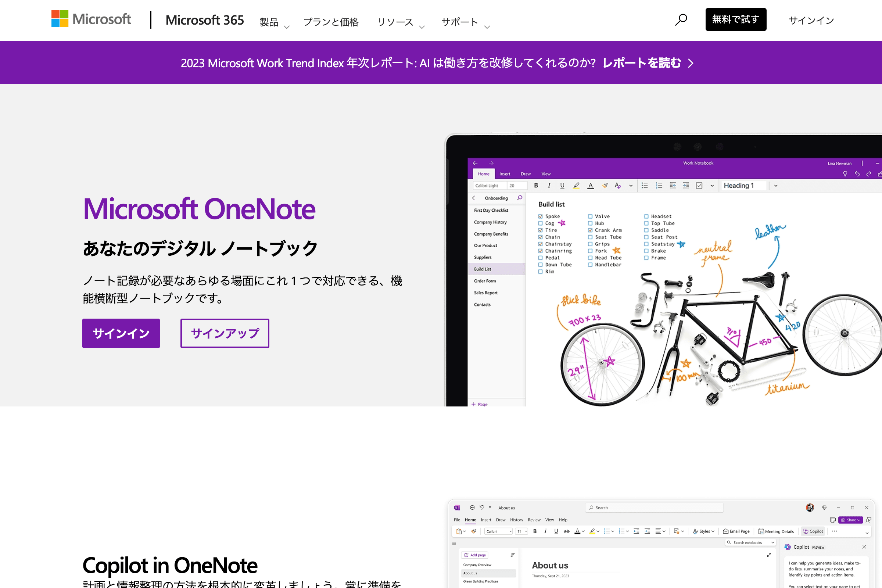Check the Pedal checkbox
Screen dimensions: 882x588
pyautogui.click(x=540, y=258)
